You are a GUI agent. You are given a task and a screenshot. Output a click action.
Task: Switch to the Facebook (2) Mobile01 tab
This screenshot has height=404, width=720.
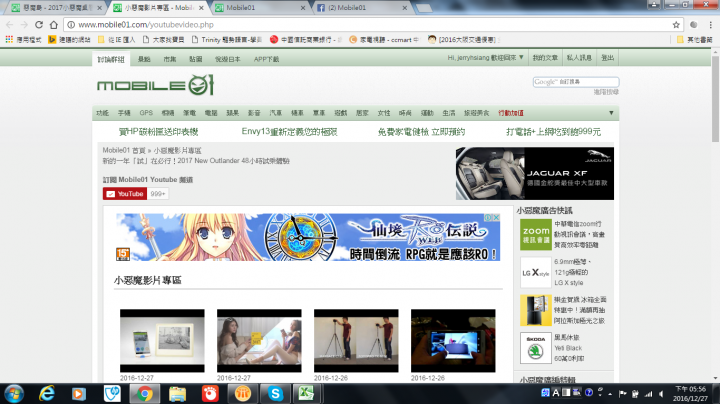tap(362, 8)
